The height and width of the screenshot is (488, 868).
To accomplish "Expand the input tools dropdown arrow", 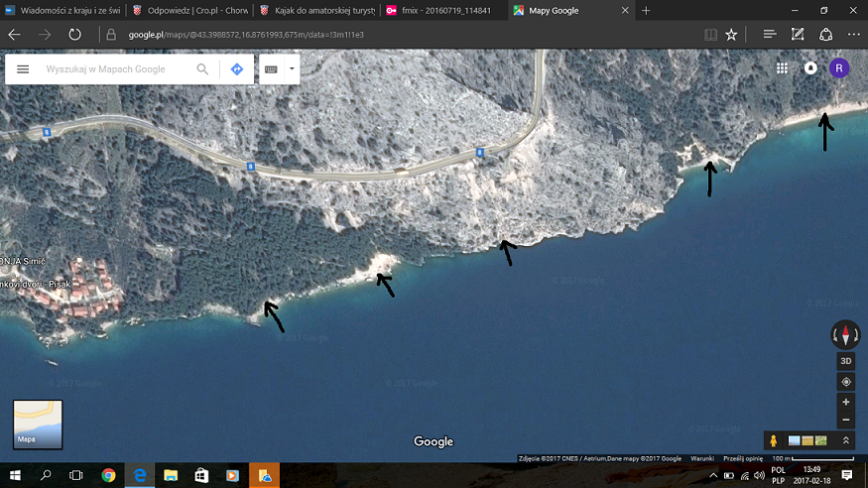I will [x=291, y=69].
